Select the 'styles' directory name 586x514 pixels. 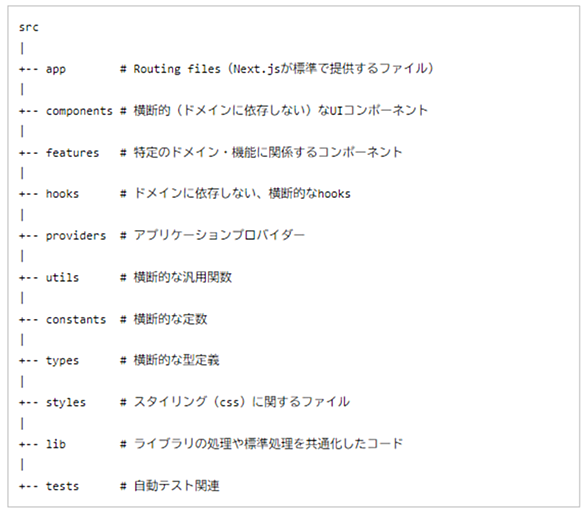coord(66,403)
